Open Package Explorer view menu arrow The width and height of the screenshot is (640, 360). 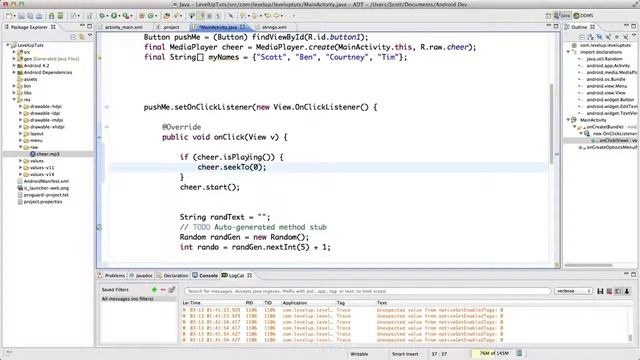90,36
